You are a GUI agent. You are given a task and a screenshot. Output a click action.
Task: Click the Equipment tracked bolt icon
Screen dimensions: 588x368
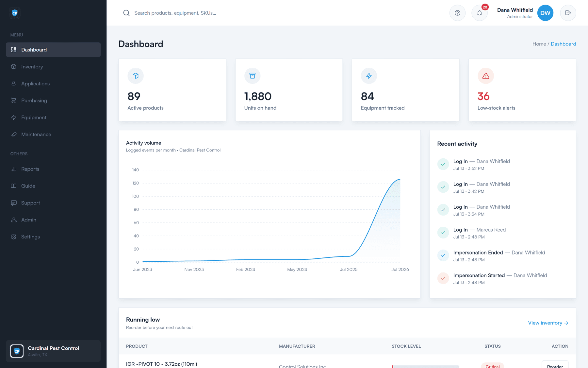[369, 76]
